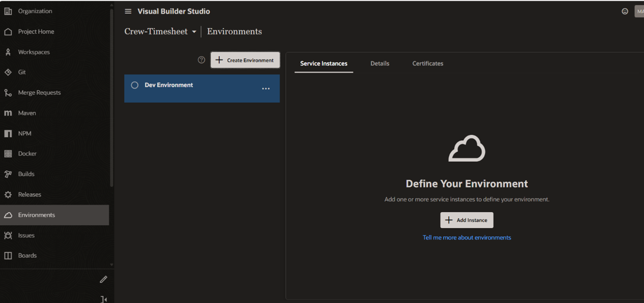Click the Docker grid icon
The width and height of the screenshot is (644, 303).
tap(8, 154)
